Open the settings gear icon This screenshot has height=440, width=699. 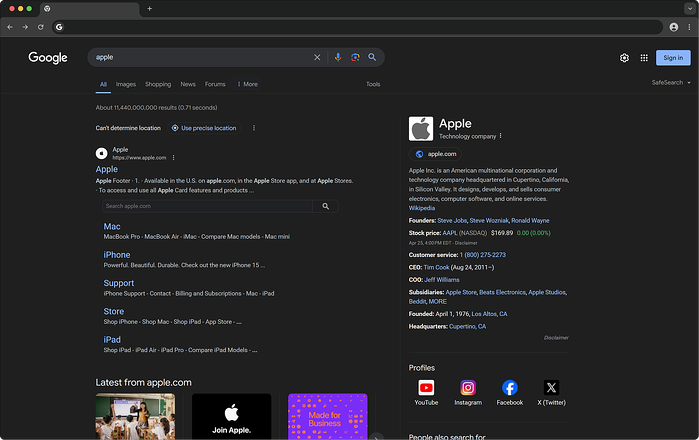(x=624, y=58)
